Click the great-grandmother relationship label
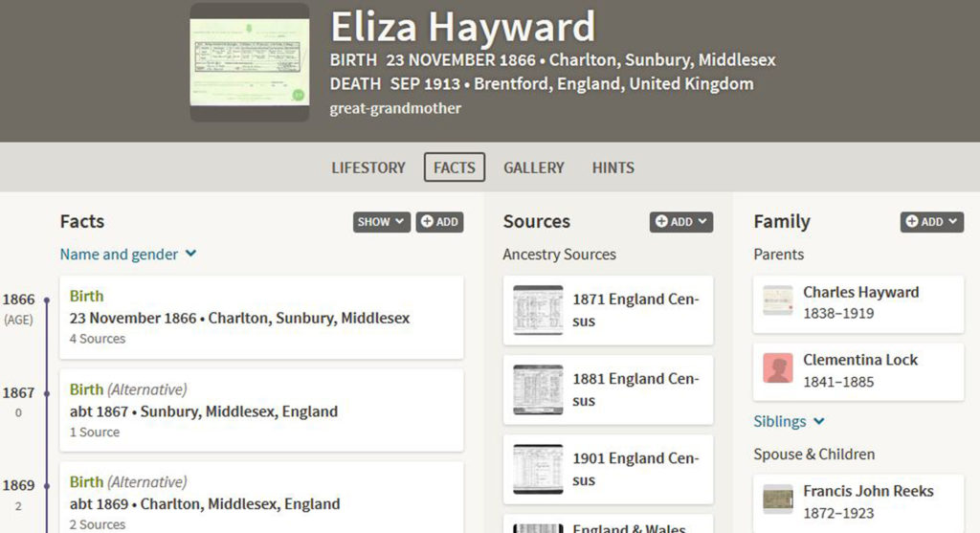This screenshot has width=980, height=533. (x=395, y=108)
